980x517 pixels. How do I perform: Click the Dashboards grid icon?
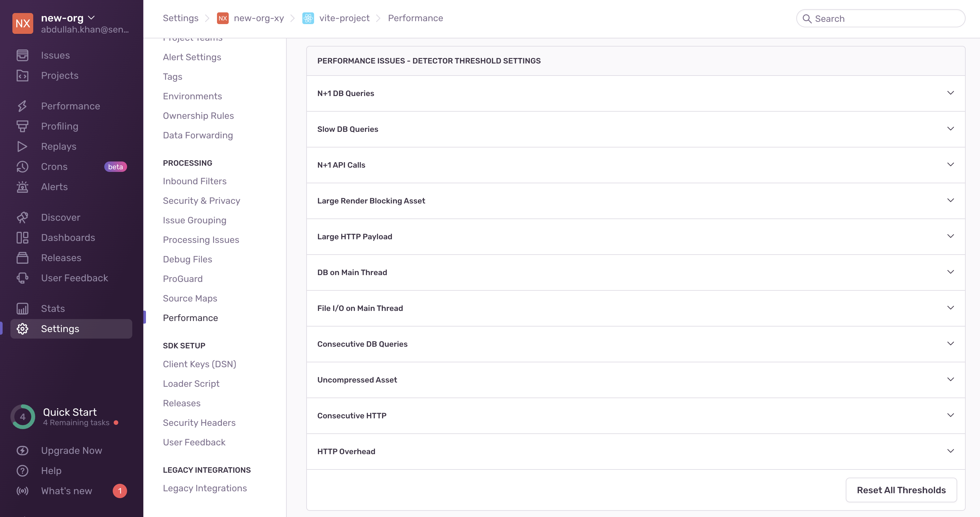pos(22,238)
